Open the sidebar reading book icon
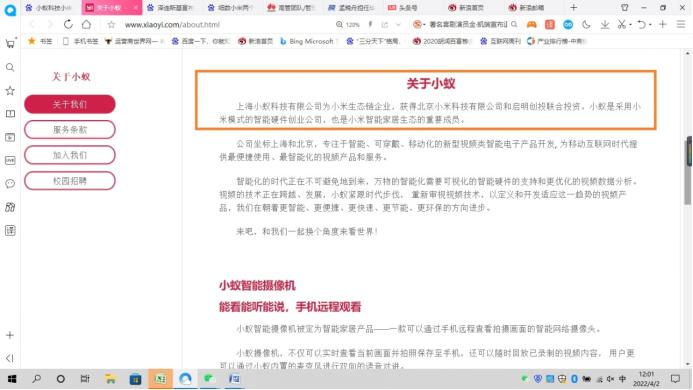Screen dimensions: 693x390 click(10, 114)
